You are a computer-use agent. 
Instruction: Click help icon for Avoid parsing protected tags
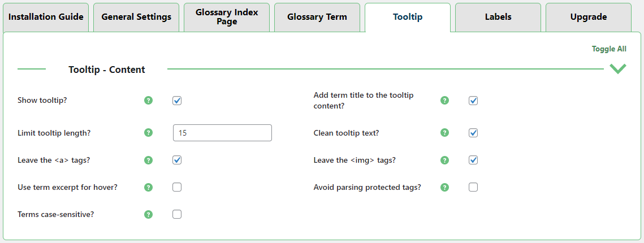click(444, 187)
